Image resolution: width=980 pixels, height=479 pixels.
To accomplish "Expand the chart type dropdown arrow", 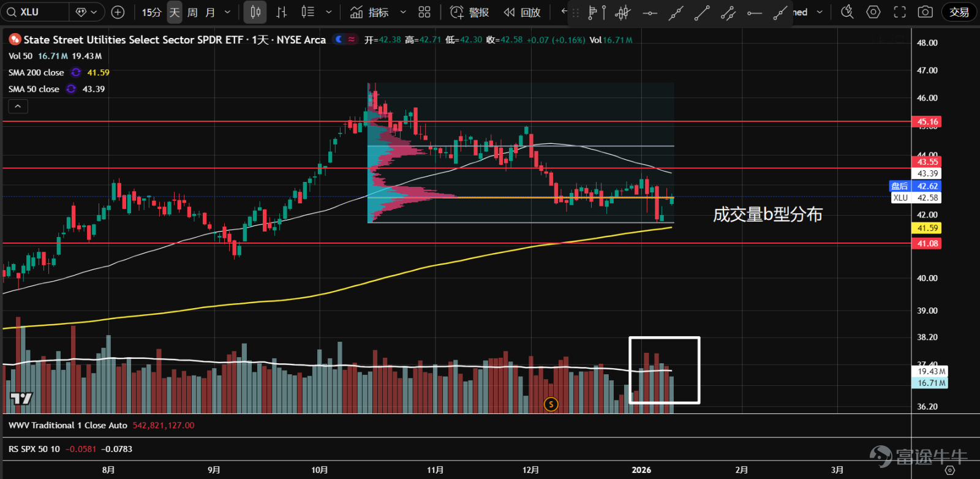I will [x=329, y=12].
